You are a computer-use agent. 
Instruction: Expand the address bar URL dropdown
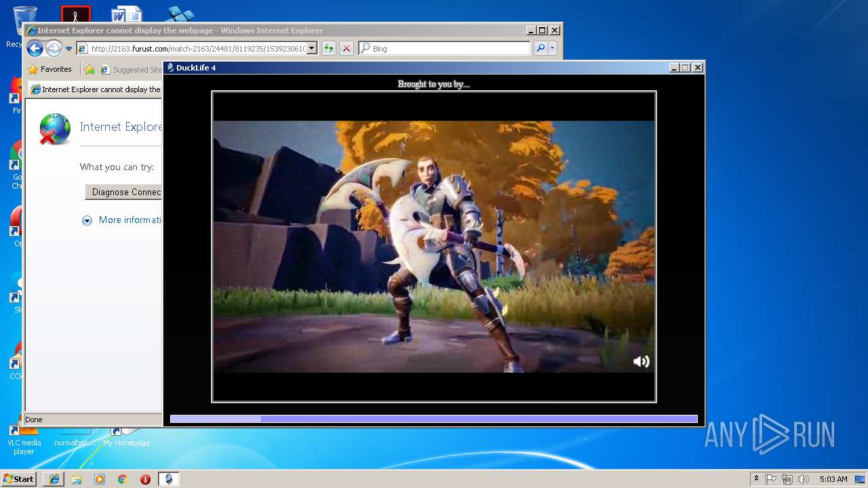pyautogui.click(x=312, y=48)
